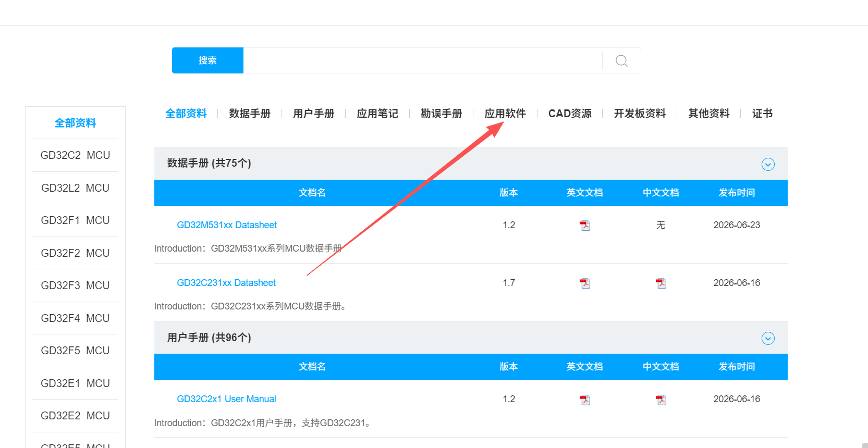Open the 开发板资料 tab
Viewport: 868px width, 448px height.
coord(640,114)
